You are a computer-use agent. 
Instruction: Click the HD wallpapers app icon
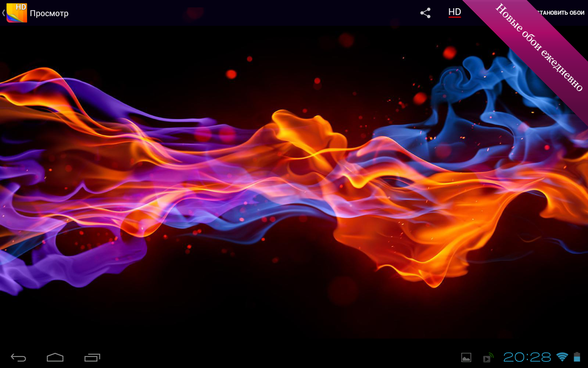[17, 13]
